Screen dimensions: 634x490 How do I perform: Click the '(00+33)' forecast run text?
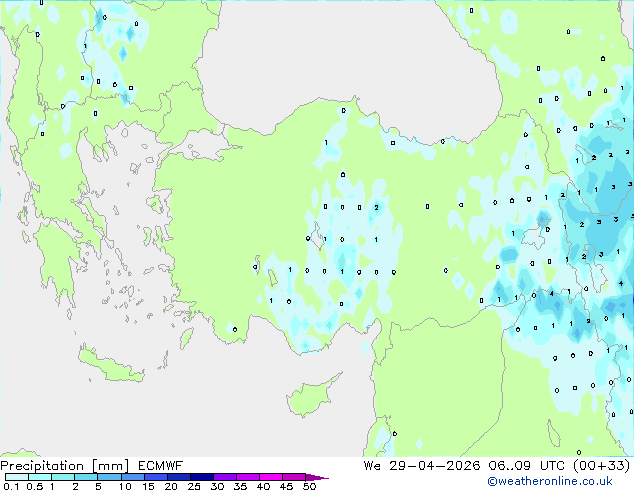pos(601,466)
